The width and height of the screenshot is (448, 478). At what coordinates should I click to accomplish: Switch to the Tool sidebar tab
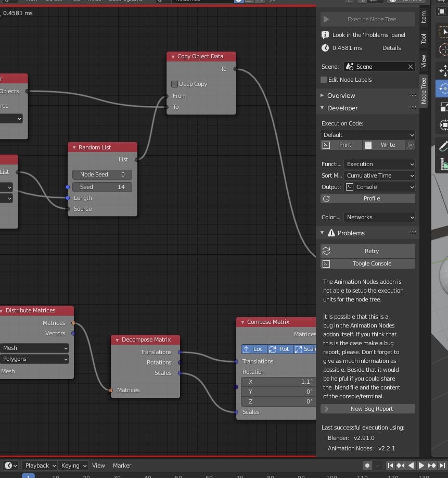[x=424, y=38]
